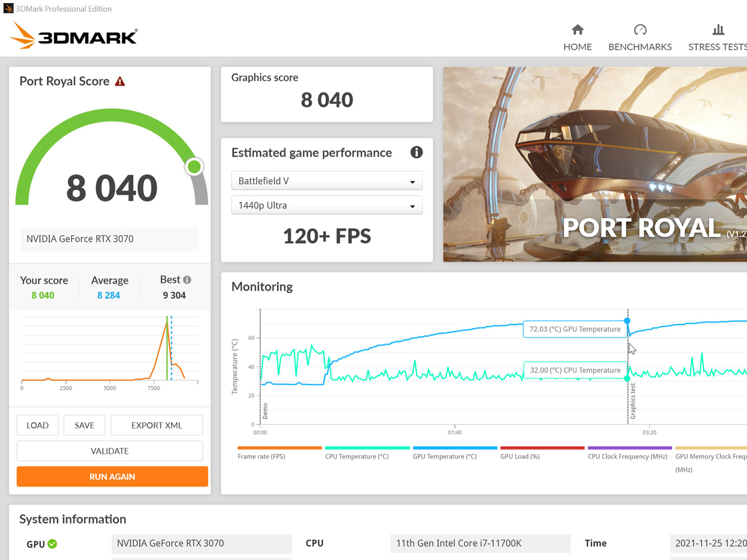The image size is (747, 560).
Task: Open the Estimated game performance info icon
Action: coord(416,152)
